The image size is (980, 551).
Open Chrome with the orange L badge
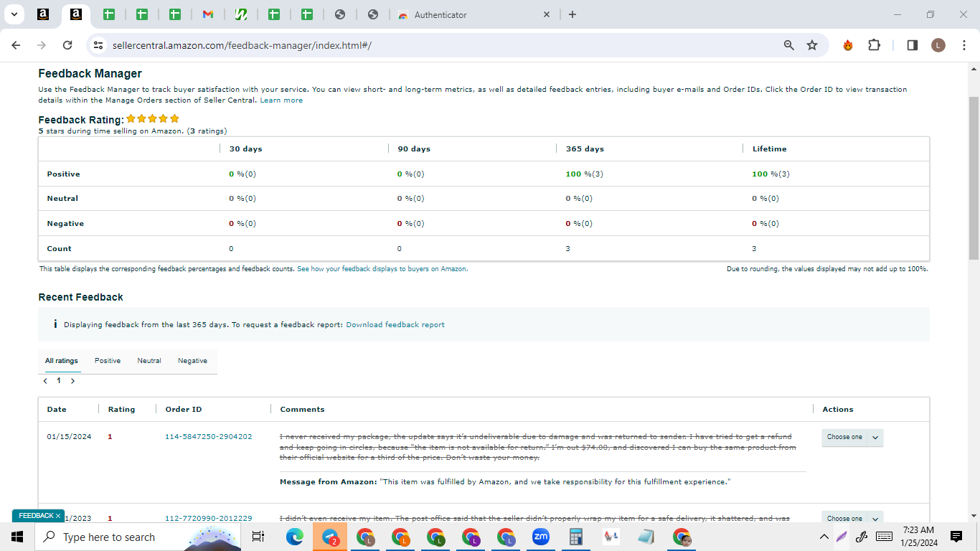tap(400, 537)
